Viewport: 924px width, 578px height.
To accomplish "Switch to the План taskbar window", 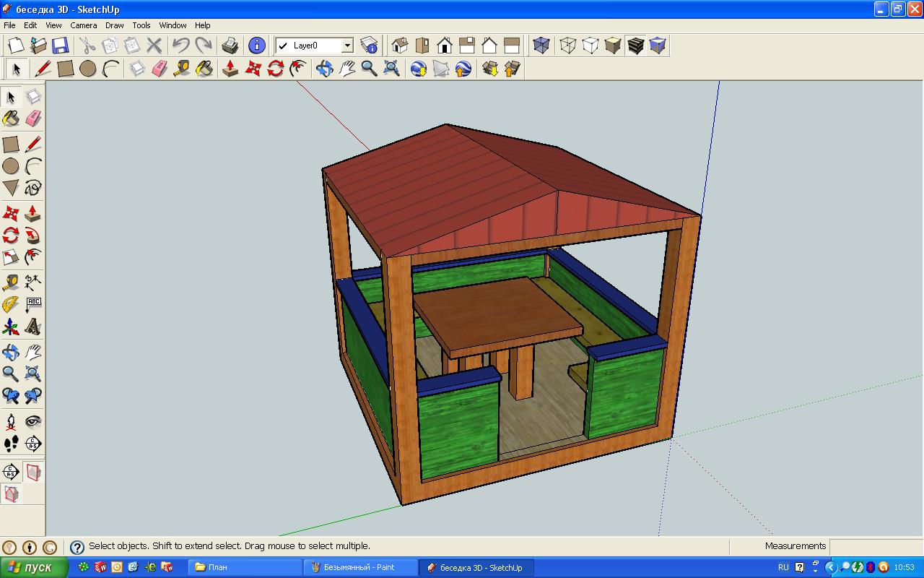I will pos(245,567).
